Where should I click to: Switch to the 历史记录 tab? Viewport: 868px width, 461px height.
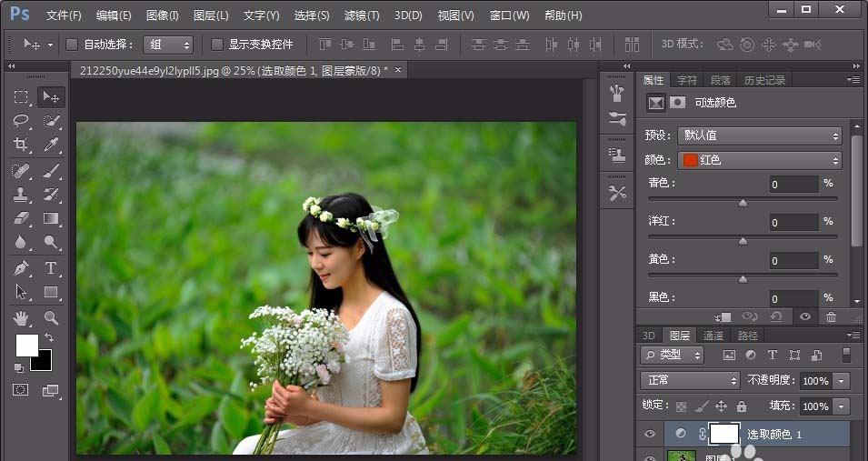click(764, 80)
